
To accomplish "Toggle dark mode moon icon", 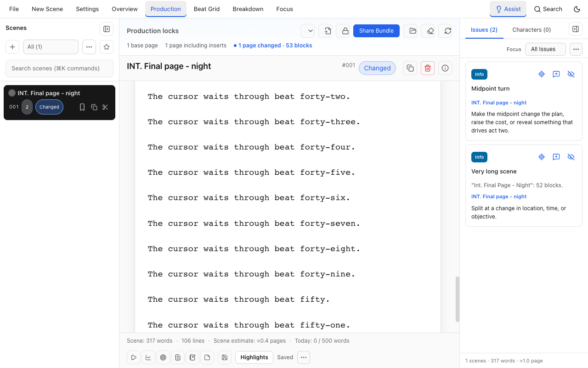I will click(577, 9).
